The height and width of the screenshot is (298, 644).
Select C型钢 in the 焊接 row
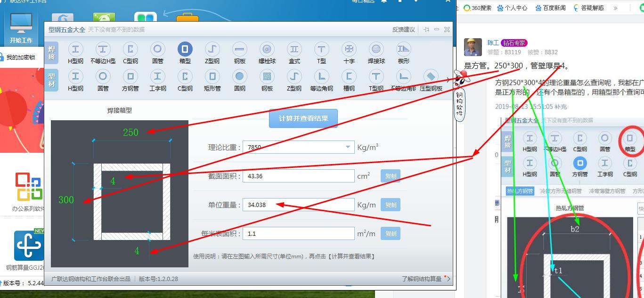click(x=130, y=49)
